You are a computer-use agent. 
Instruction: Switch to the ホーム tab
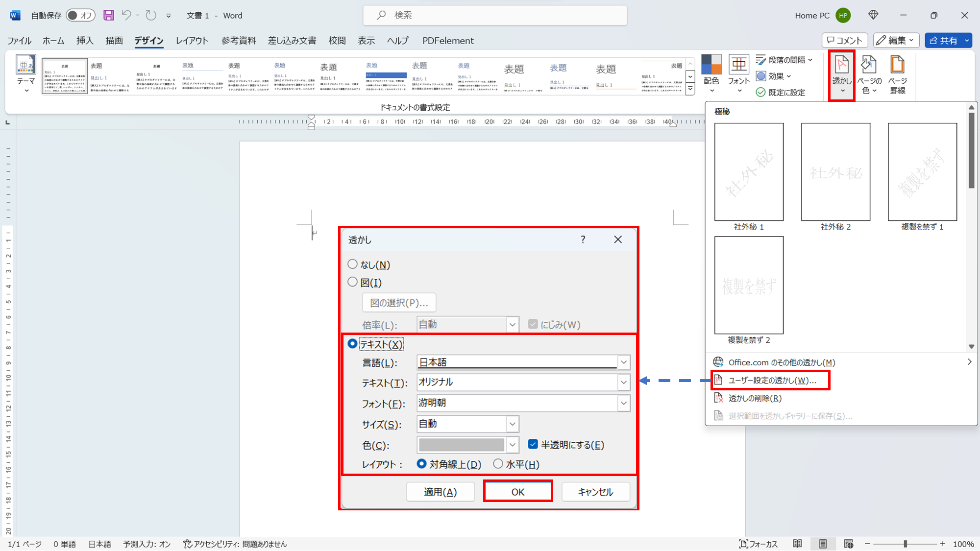click(53, 41)
